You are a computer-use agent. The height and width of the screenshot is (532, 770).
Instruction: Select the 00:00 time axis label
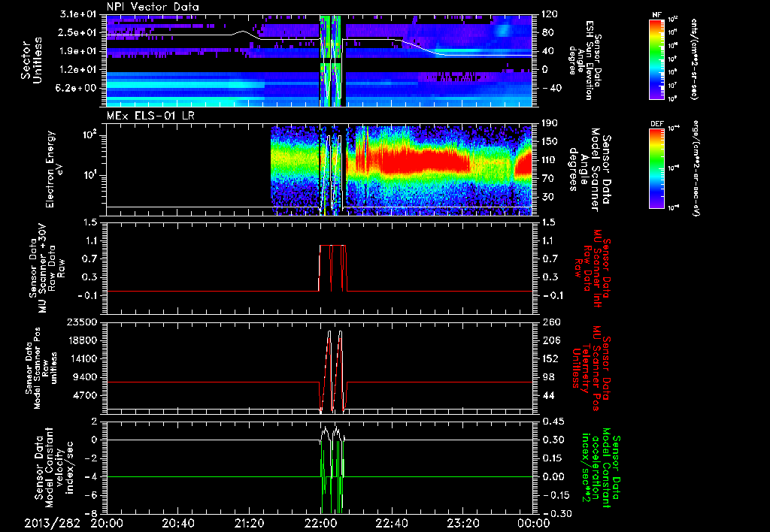pos(533,523)
